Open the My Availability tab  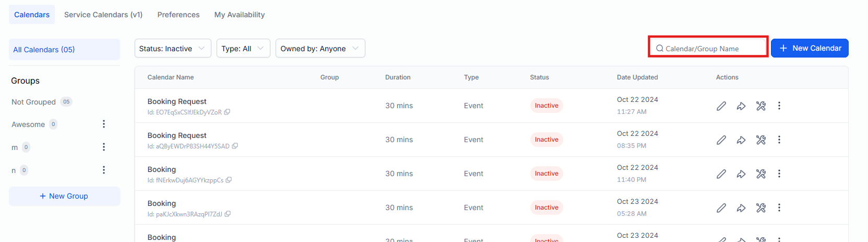pos(240,15)
